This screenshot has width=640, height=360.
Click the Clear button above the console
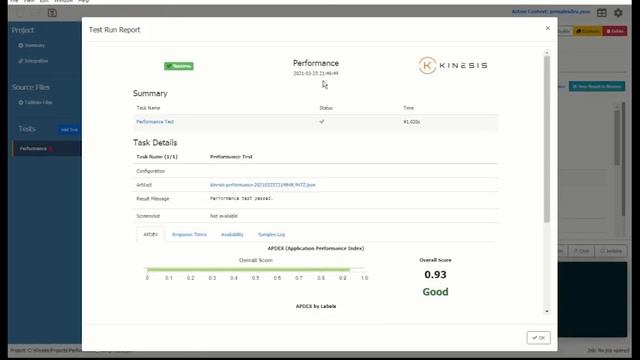pyautogui.click(x=582, y=251)
